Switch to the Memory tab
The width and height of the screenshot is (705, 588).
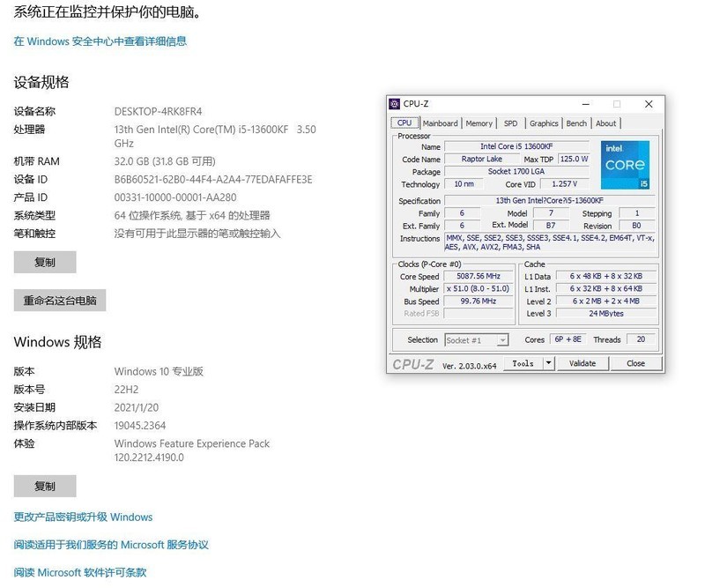480,123
